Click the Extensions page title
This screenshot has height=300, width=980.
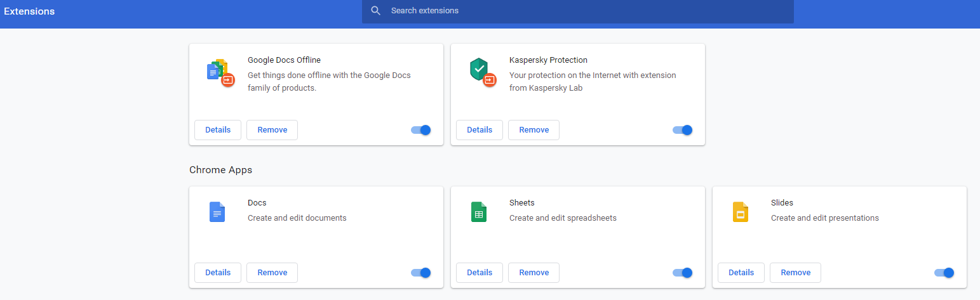click(x=29, y=11)
